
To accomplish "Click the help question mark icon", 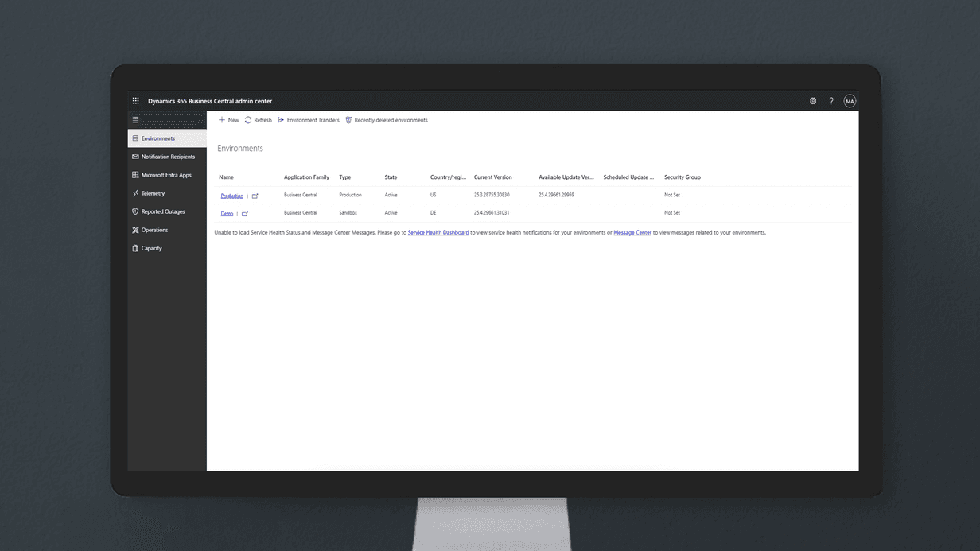I will [831, 101].
